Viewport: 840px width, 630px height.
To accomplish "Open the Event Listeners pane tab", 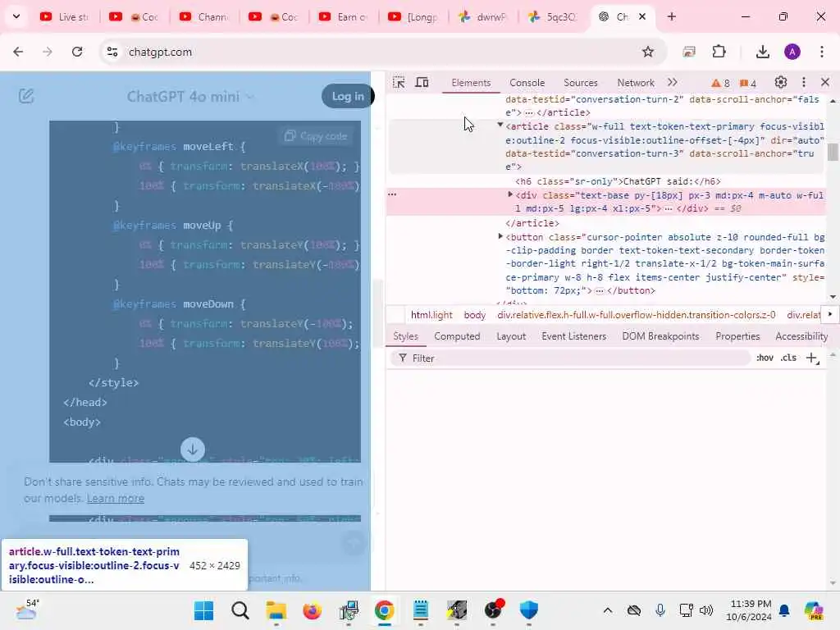I will (x=573, y=336).
